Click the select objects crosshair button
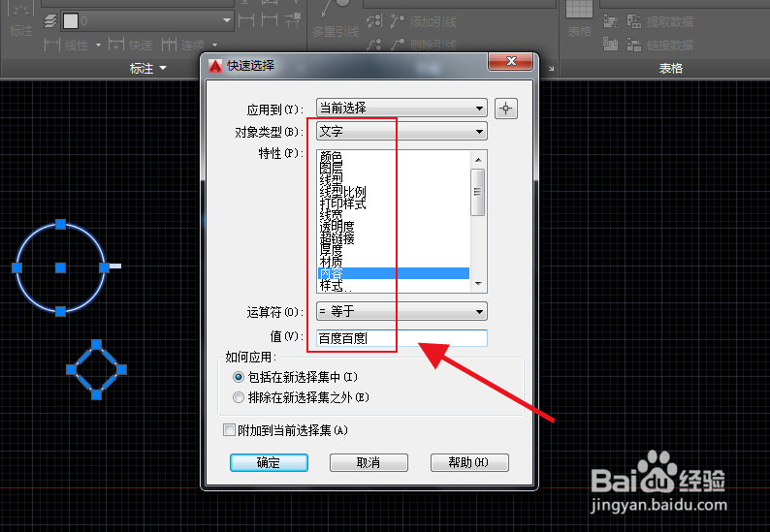Screen dimensions: 770x532 506,109
